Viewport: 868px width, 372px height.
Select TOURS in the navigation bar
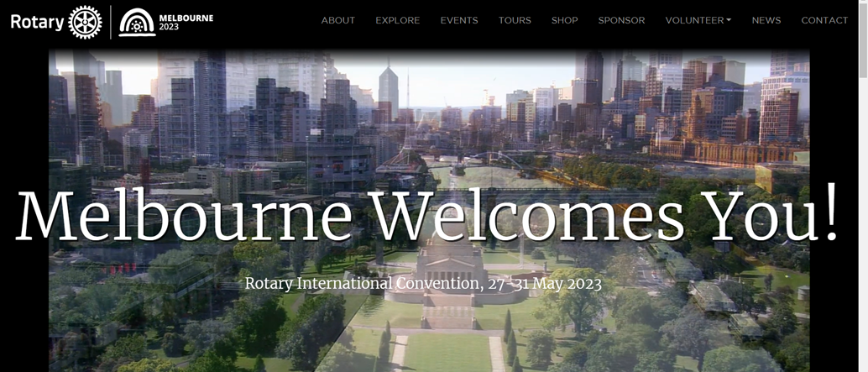tap(515, 20)
